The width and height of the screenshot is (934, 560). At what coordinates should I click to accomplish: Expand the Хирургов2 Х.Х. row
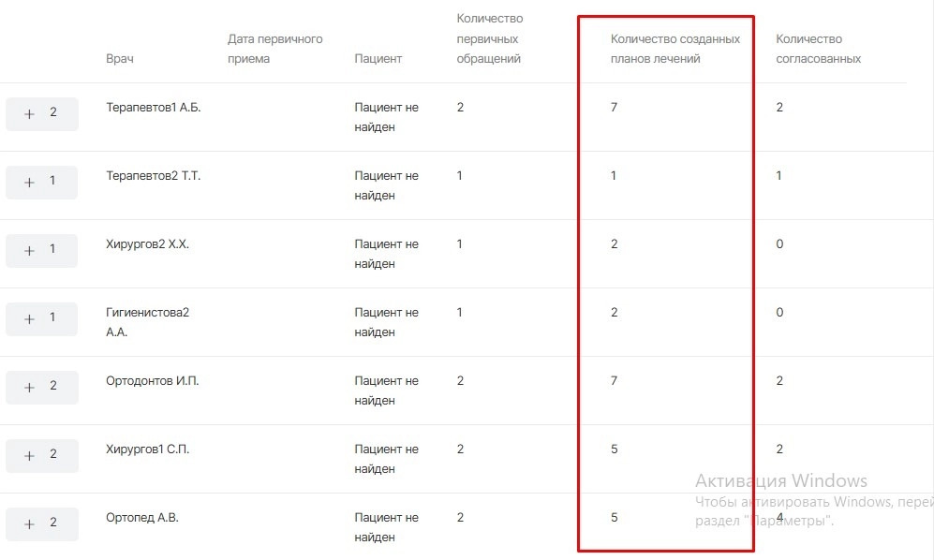point(41,250)
